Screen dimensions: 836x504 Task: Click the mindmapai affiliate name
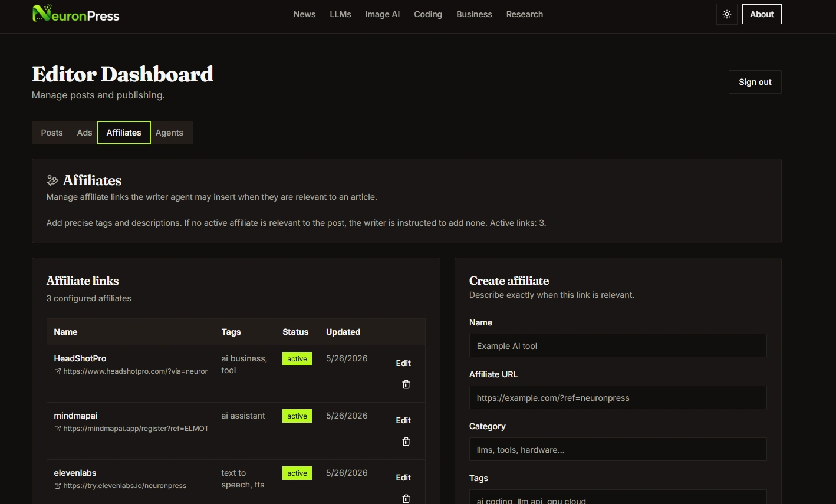75,416
